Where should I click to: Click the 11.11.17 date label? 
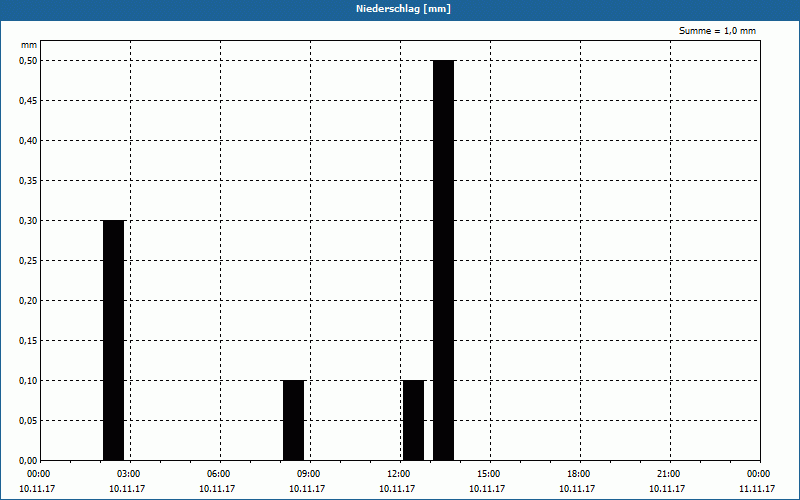point(757,489)
